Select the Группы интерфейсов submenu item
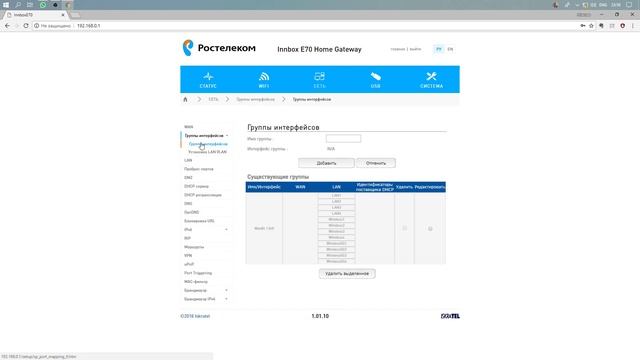Screen dimensions: 640x360 (208, 144)
